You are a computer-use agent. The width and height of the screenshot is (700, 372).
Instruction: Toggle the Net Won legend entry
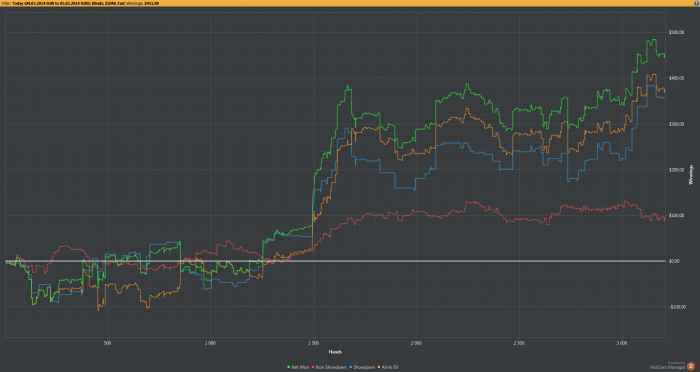(298, 367)
